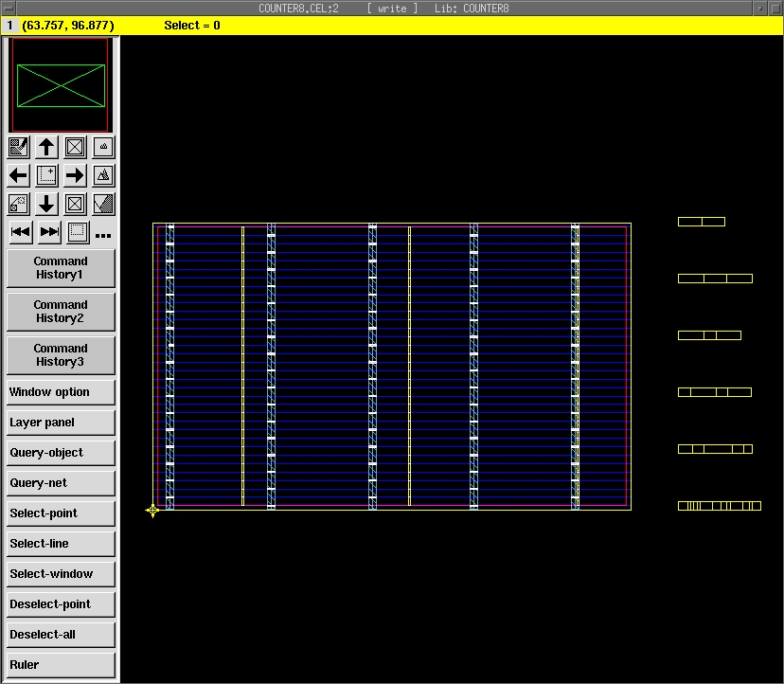Screen dimensions: 784x684
Task: Click the overview thumbnail with green rectangle
Action: pos(61,85)
